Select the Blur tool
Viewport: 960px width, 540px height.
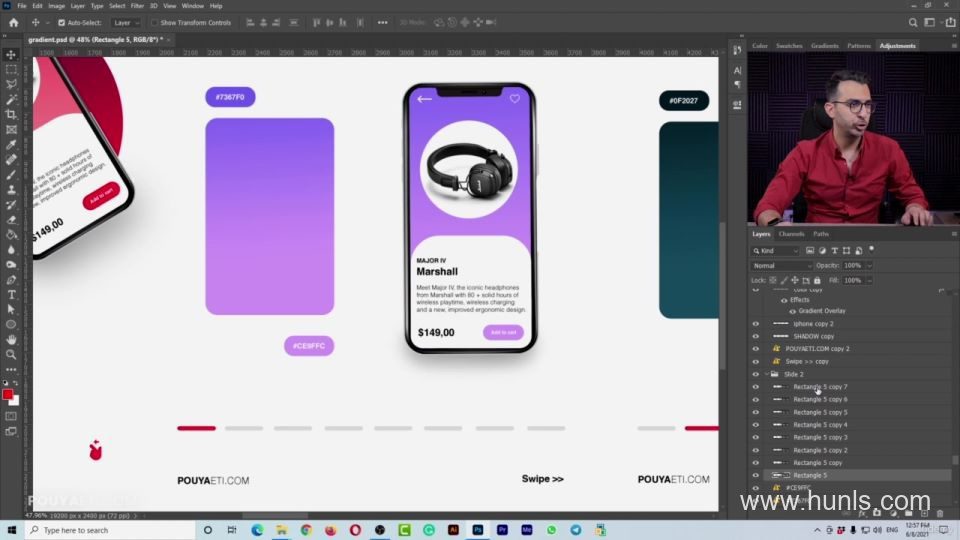11,250
